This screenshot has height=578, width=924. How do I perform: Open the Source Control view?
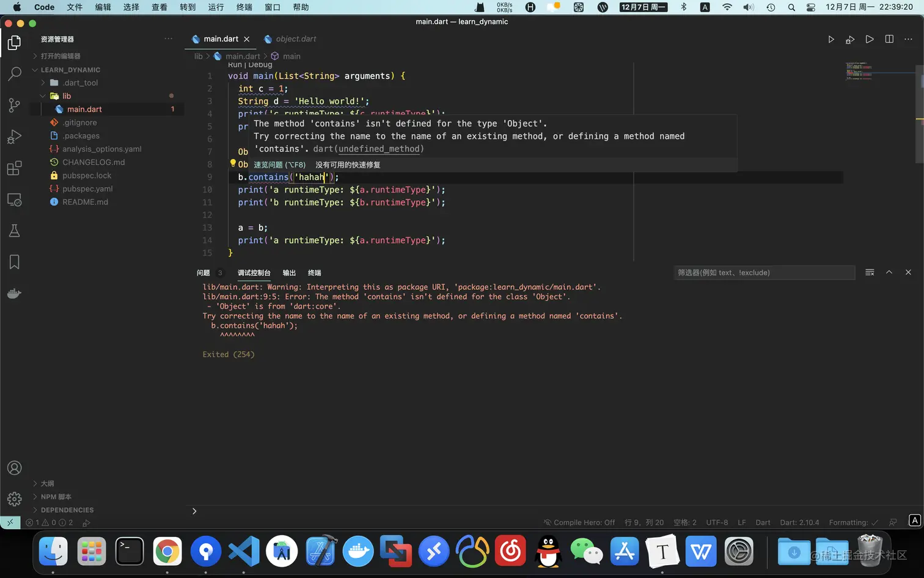(15, 105)
